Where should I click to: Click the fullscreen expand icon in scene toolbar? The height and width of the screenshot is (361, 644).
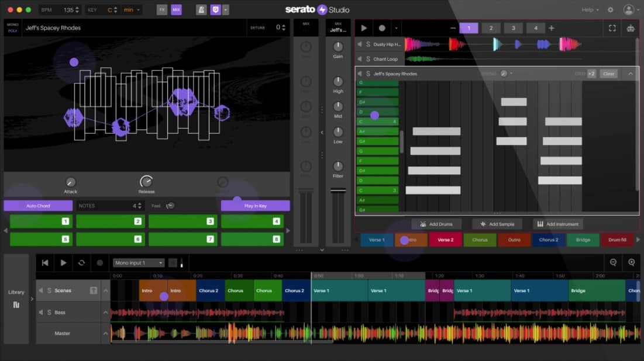[612, 28]
